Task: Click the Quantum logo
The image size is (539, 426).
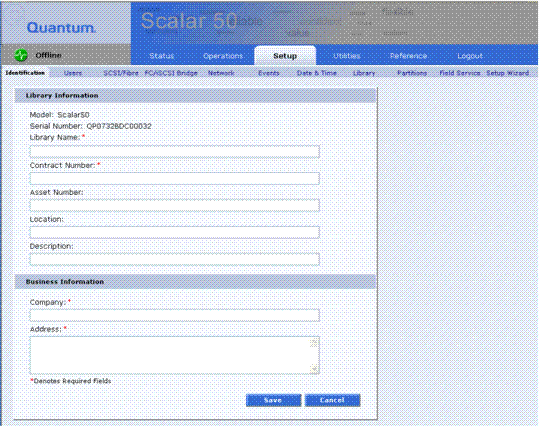Action: (x=61, y=28)
